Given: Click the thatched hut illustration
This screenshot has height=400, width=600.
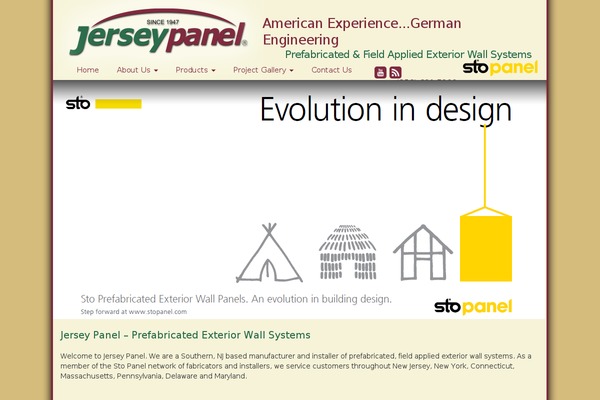Looking at the screenshot, I should (348, 252).
